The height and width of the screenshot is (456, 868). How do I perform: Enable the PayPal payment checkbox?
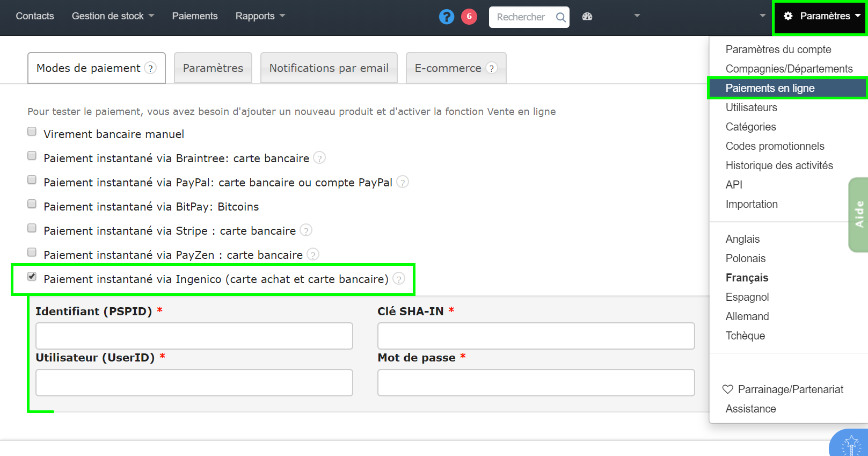[x=32, y=180]
